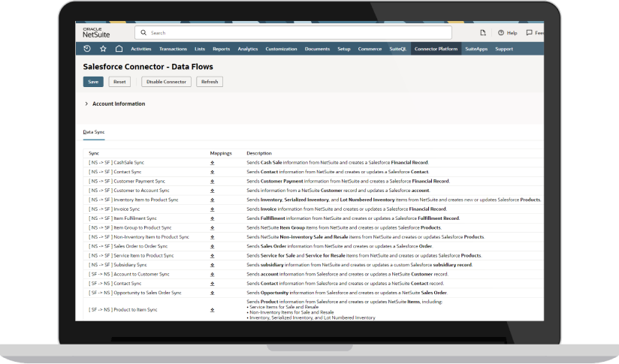
Task: Click the Shortcuts star icon
Action: [x=103, y=49]
